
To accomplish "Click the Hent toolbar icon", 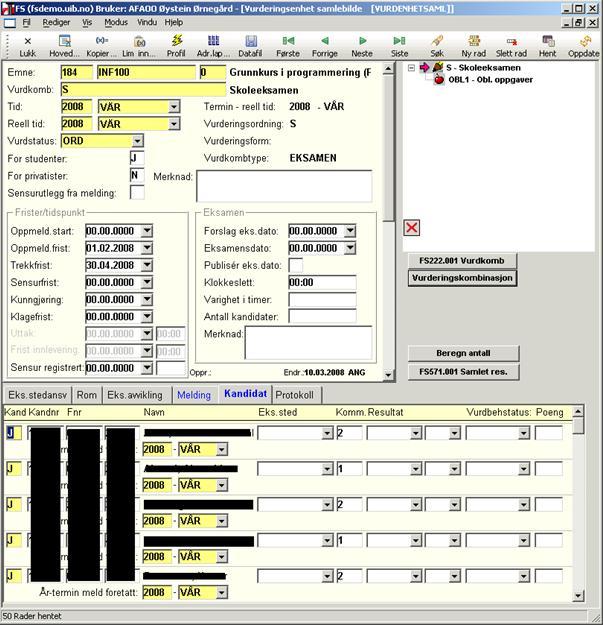I will coord(548,41).
